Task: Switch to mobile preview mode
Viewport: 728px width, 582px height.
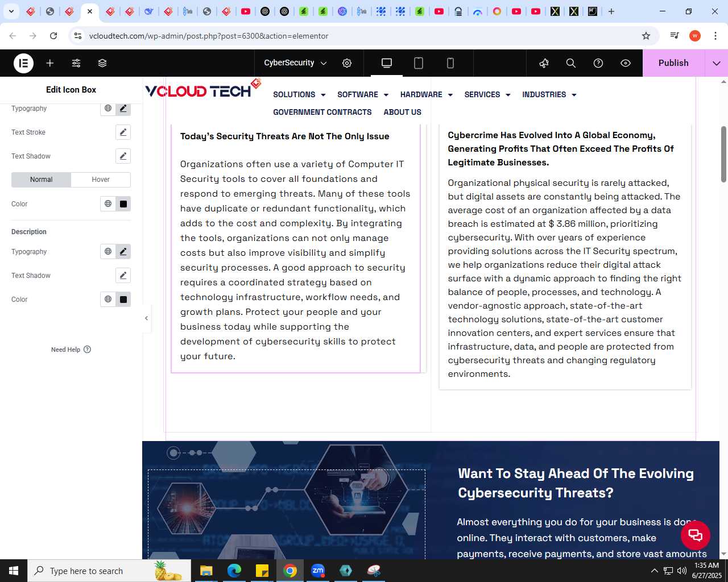Action: (450, 63)
